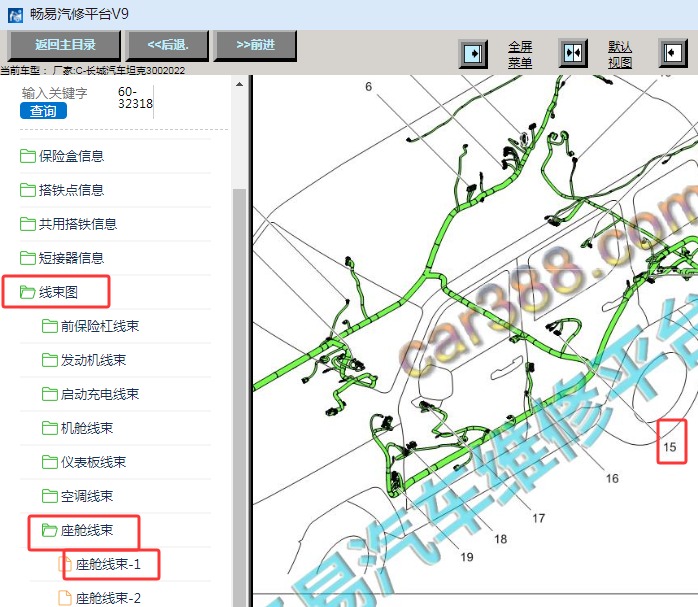
Task: Click the folder icon beside 仪表板线束
Action: point(49,462)
